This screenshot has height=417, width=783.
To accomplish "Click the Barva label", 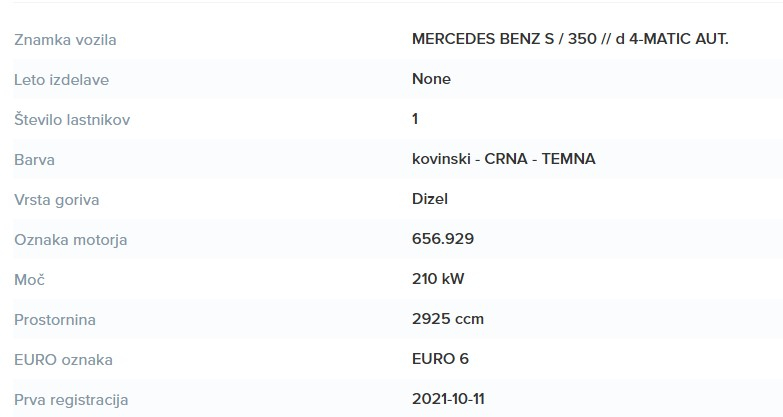I will (x=34, y=160).
